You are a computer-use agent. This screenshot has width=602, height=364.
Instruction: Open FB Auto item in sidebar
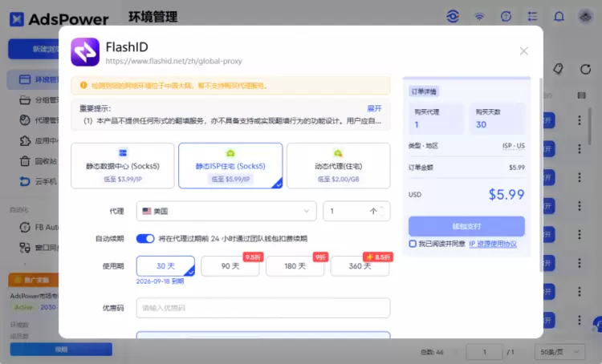point(39,228)
